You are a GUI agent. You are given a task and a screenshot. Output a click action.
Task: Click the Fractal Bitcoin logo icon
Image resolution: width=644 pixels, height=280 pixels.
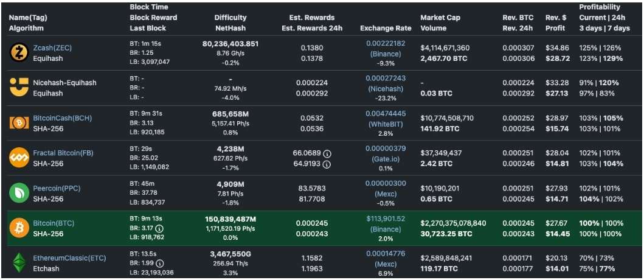click(19, 158)
